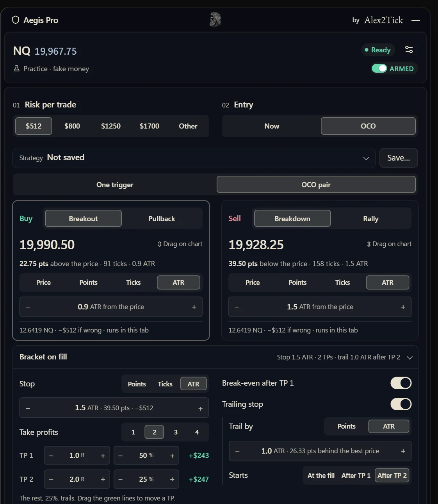Choose 1 take profit
This screenshot has width=438, height=504.
pyautogui.click(x=133, y=432)
